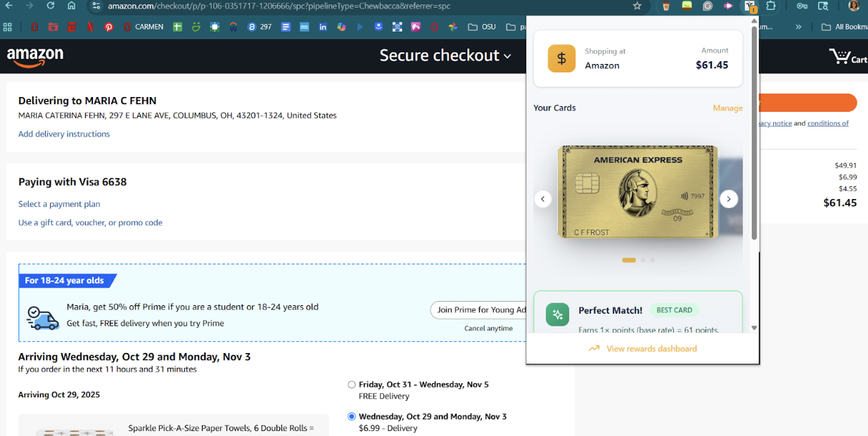Click the Amazon logo
Image resolution: width=868 pixels, height=436 pixels.
coord(35,57)
